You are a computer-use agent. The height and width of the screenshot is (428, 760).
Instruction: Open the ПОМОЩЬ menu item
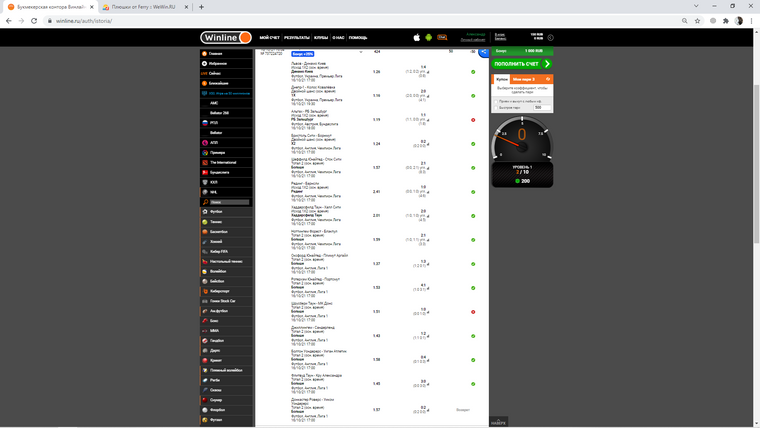point(358,38)
